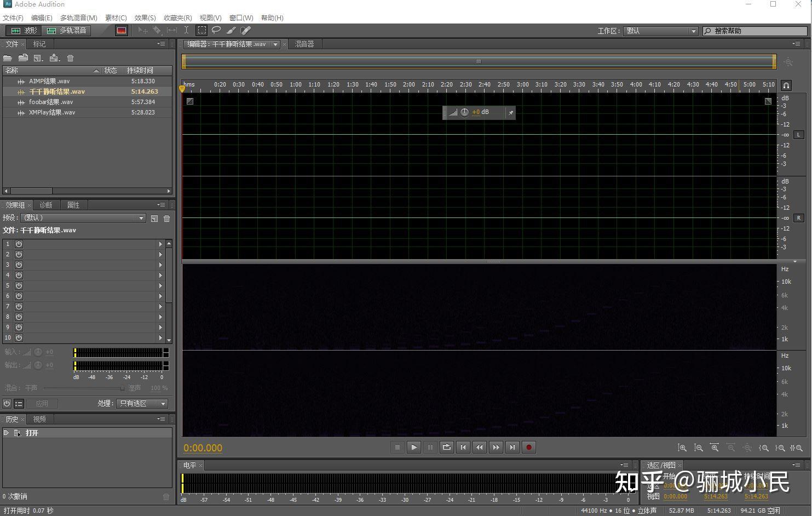Click the dry/wet mix slider
Screen dimensions: 812x516
84,388
